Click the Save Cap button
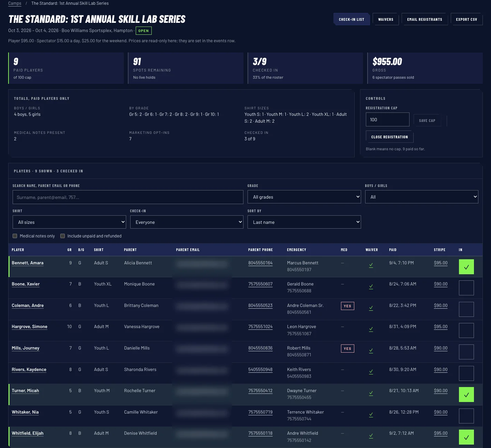The height and width of the screenshot is (448, 491). coord(427,121)
